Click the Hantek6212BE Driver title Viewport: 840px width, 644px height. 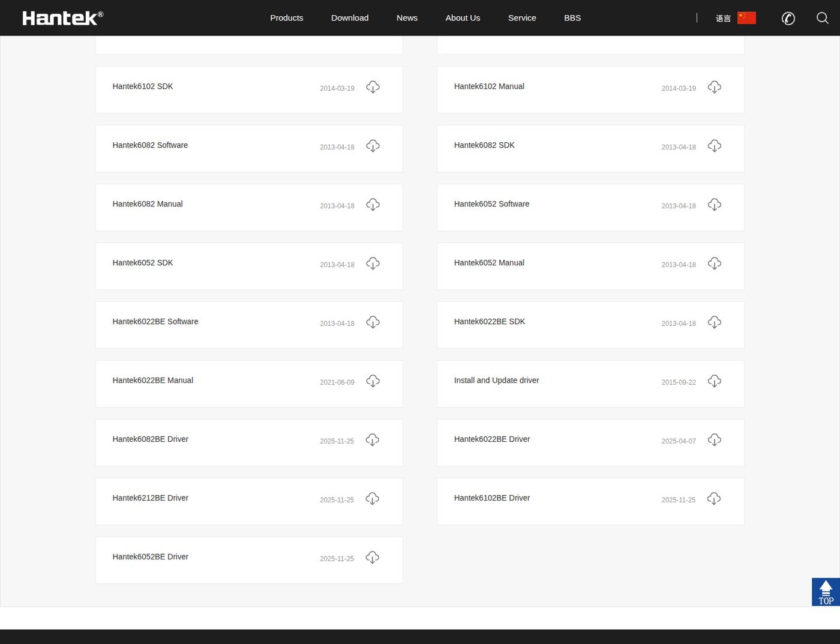(151, 498)
